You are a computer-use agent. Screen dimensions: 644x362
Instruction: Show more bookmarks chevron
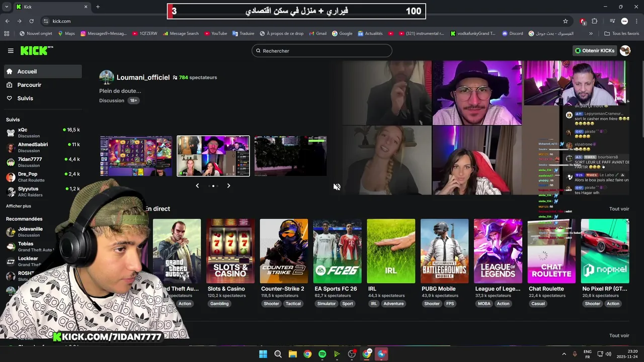pyautogui.click(x=591, y=34)
